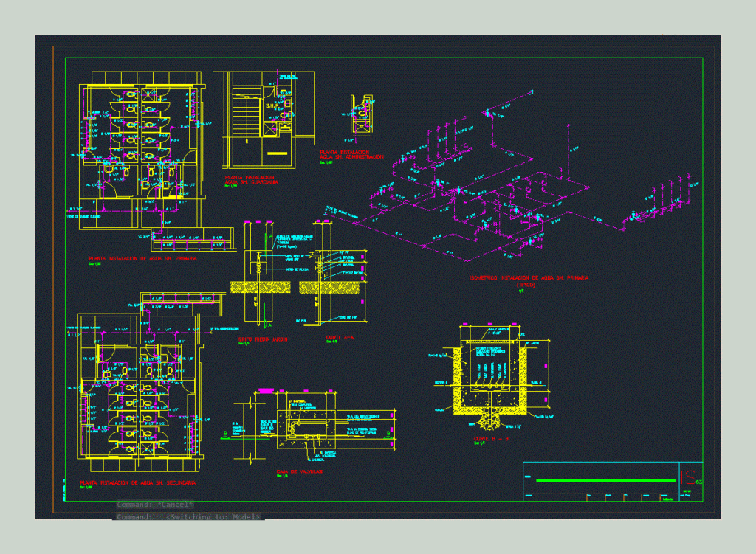
Task: Select the 'PLANTA INSTALACION DE AGUA SH. PRIMARIA' title
Action: (142, 259)
